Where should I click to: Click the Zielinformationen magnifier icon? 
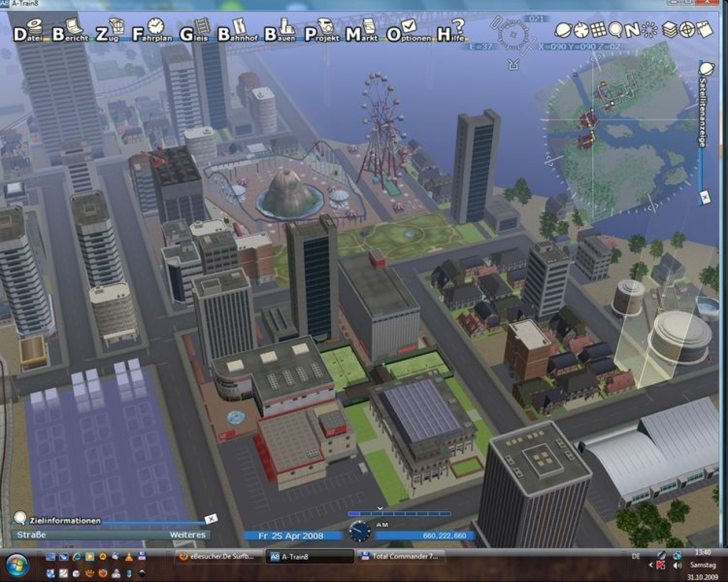(x=20, y=518)
